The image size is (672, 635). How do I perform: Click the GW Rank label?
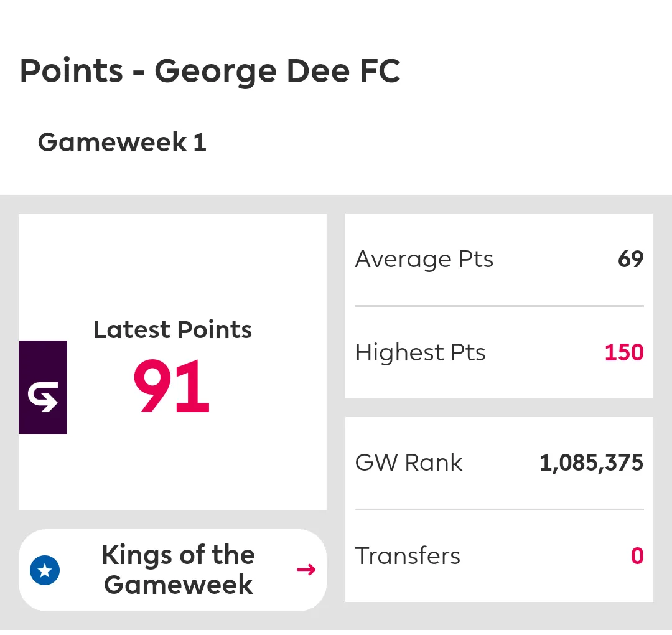(x=409, y=463)
